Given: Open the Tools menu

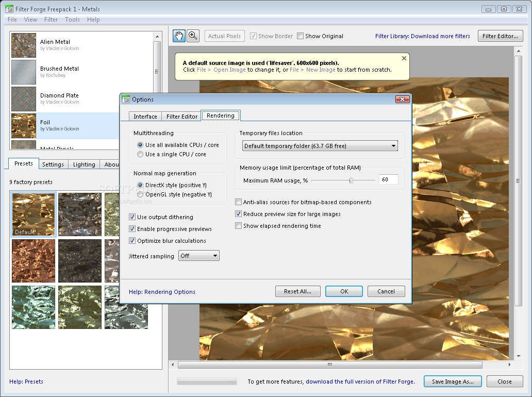Looking at the screenshot, I should pyautogui.click(x=72, y=20).
